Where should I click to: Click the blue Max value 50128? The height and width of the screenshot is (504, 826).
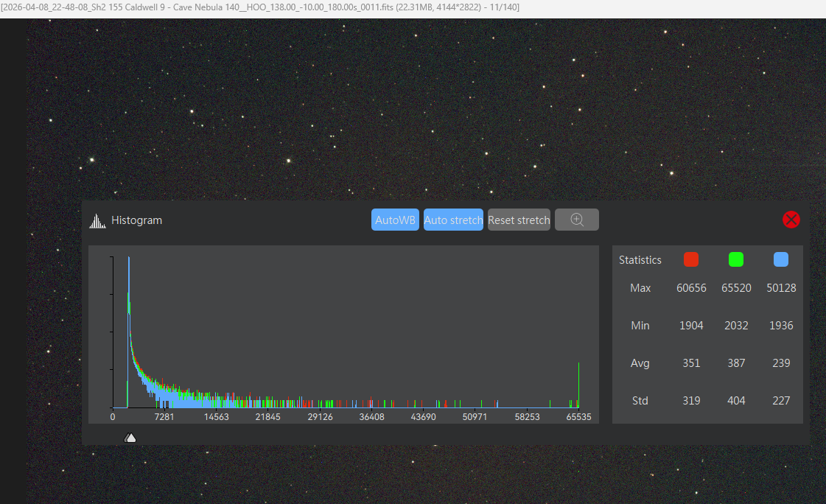coord(781,288)
